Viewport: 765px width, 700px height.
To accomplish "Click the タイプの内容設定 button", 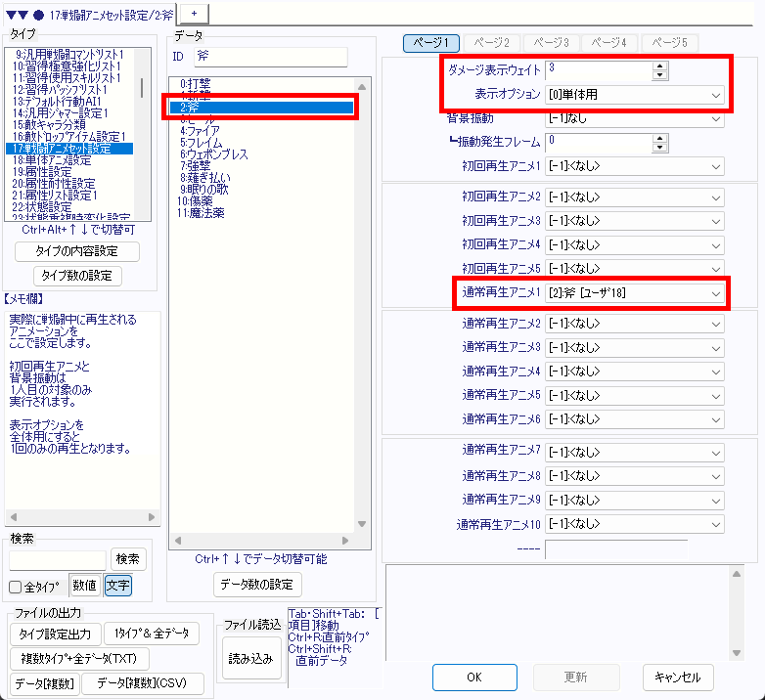I will tap(77, 251).
